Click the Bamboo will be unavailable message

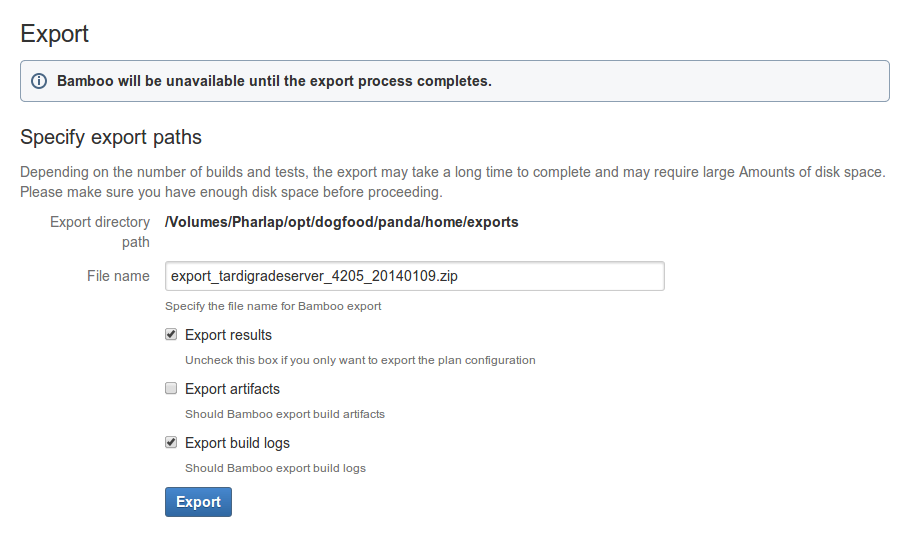point(275,81)
